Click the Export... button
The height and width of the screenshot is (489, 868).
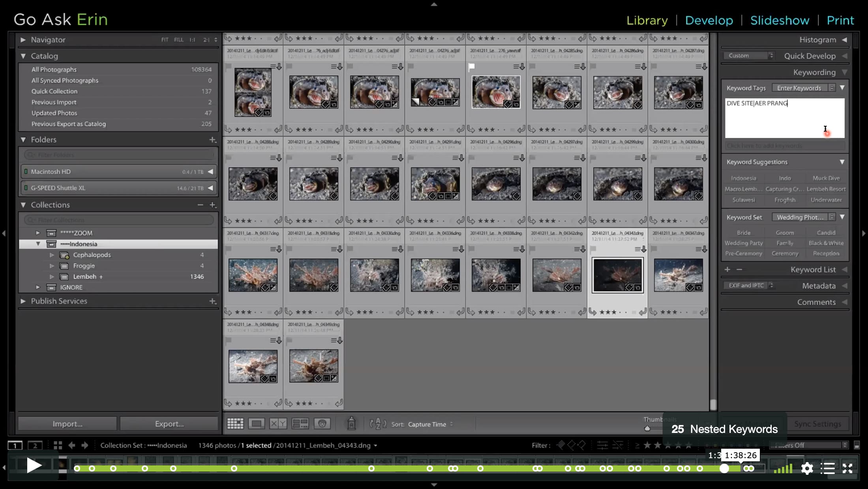[x=169, y=424]
